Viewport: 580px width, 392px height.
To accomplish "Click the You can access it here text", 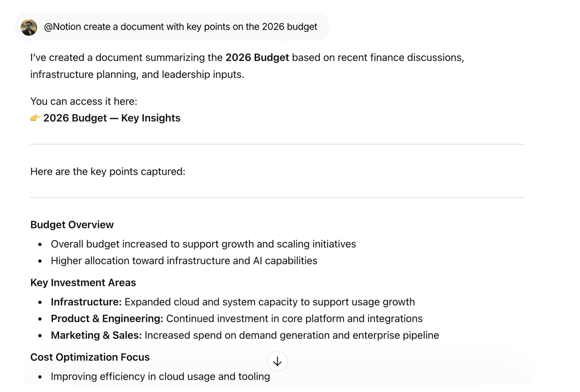I will point(84,101).
